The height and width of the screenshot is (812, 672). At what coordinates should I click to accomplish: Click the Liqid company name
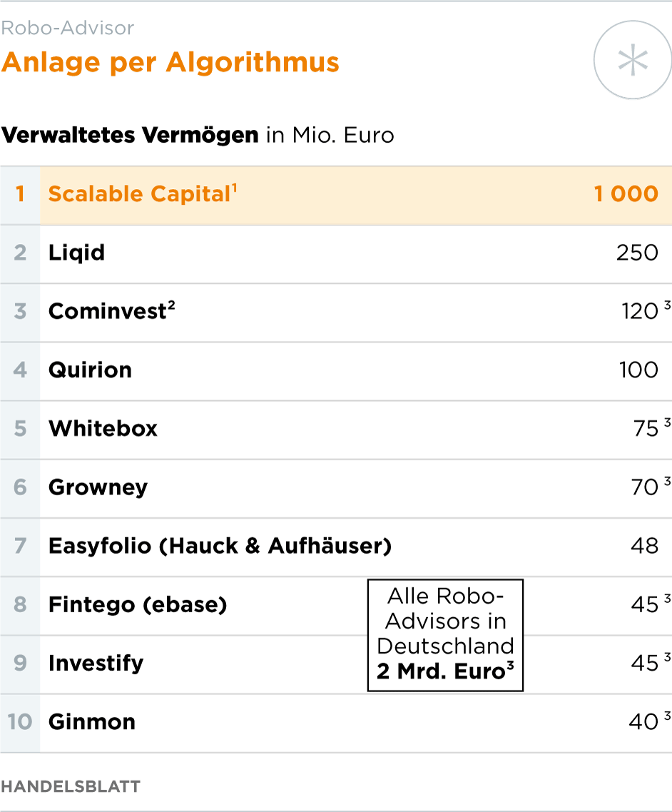coord(76,253)
